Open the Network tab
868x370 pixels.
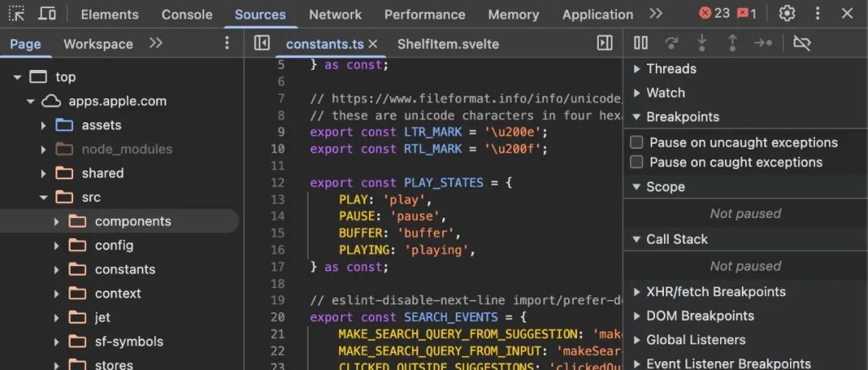[335, 14]
